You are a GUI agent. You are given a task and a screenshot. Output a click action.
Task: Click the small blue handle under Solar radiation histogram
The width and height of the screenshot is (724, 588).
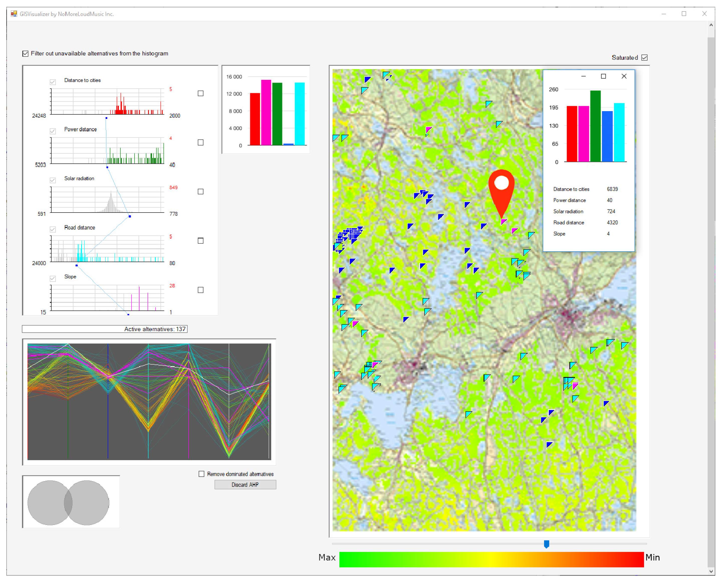[x=130, y=216]
